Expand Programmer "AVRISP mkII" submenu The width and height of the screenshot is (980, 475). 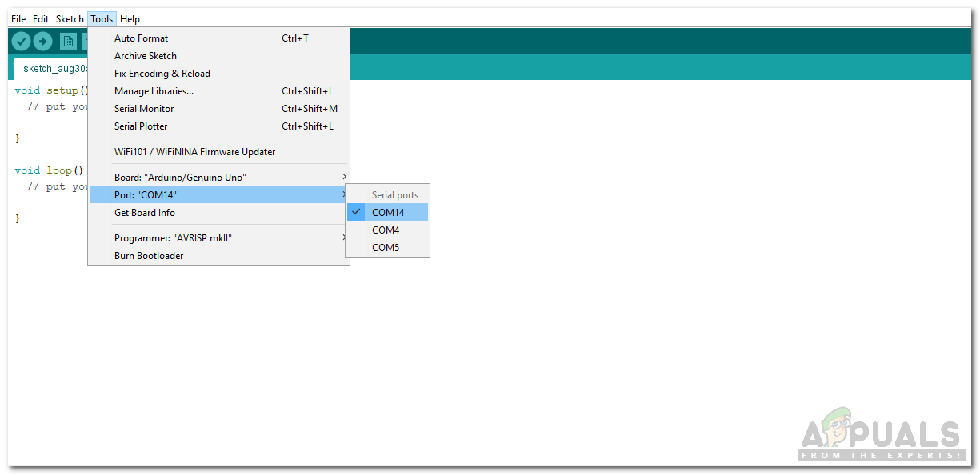[218, 238]
